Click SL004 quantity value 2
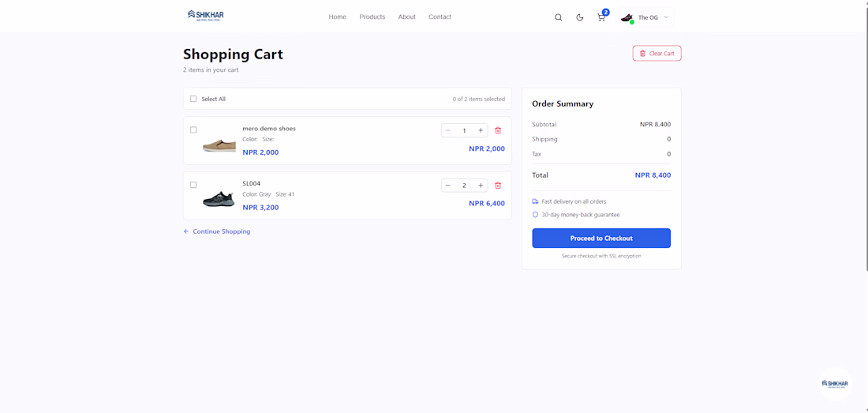 tap(465, 186)
